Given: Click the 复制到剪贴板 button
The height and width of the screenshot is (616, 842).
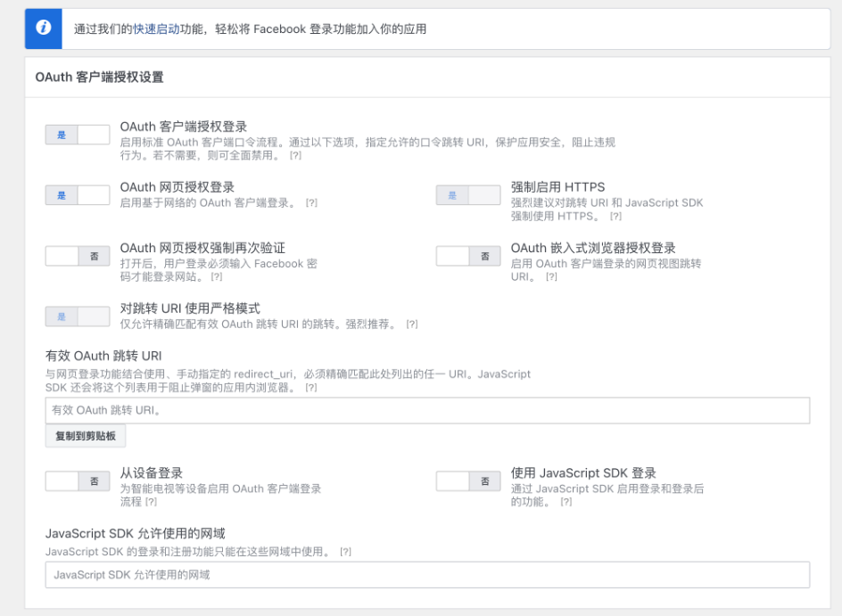Looking at the screenshot, I should [x=86, y=436].
